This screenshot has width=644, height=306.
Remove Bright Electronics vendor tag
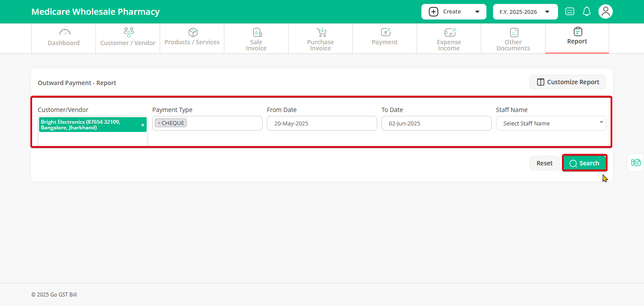[x=143, y=125]
